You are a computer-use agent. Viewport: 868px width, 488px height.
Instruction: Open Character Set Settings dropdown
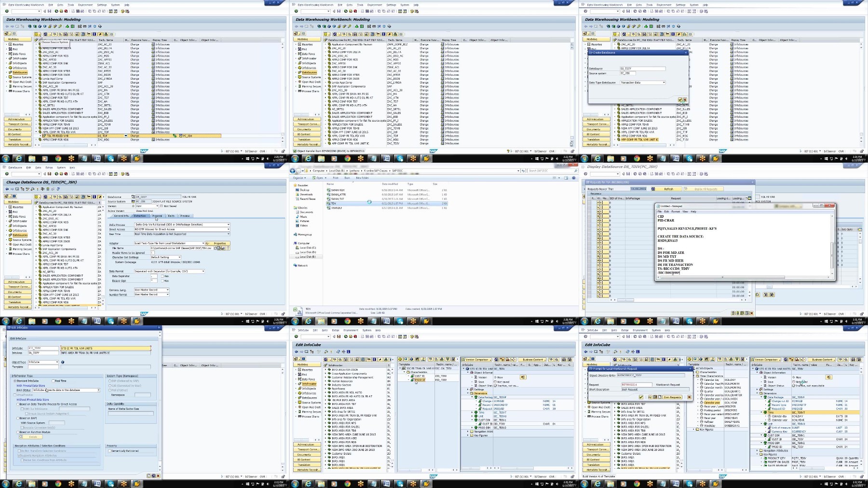click(179, 257)
